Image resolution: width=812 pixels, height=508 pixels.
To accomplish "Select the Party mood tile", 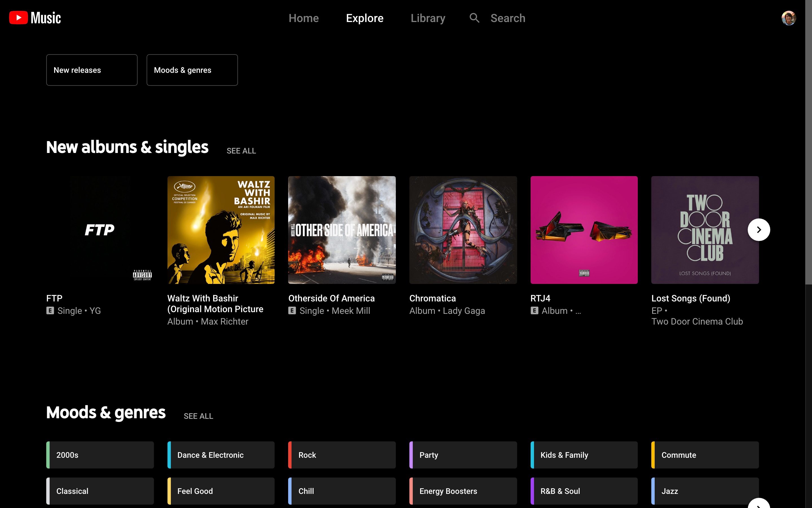I will pyautogui.click(x=463, y=455).
